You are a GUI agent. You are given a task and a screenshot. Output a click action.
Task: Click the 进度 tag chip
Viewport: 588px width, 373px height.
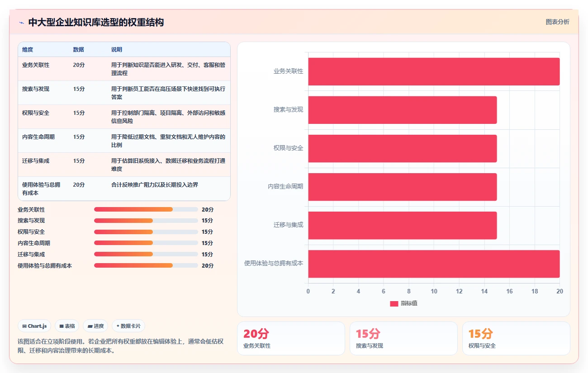click(95, 326)
